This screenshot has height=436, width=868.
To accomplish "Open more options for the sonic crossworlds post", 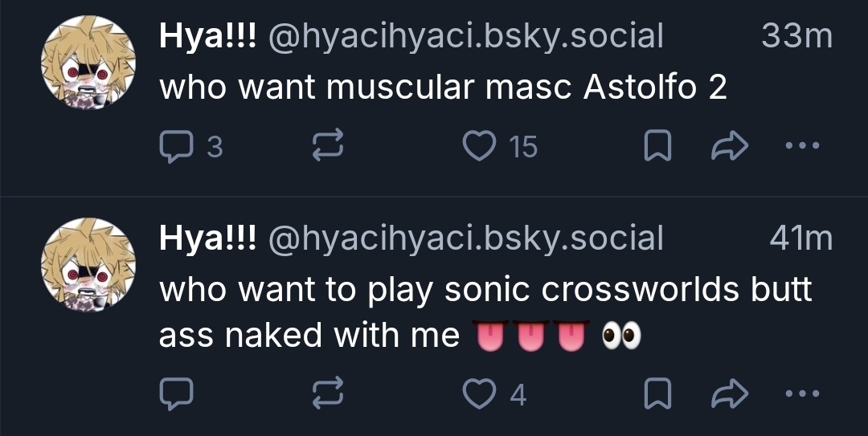I will point(800,393).
